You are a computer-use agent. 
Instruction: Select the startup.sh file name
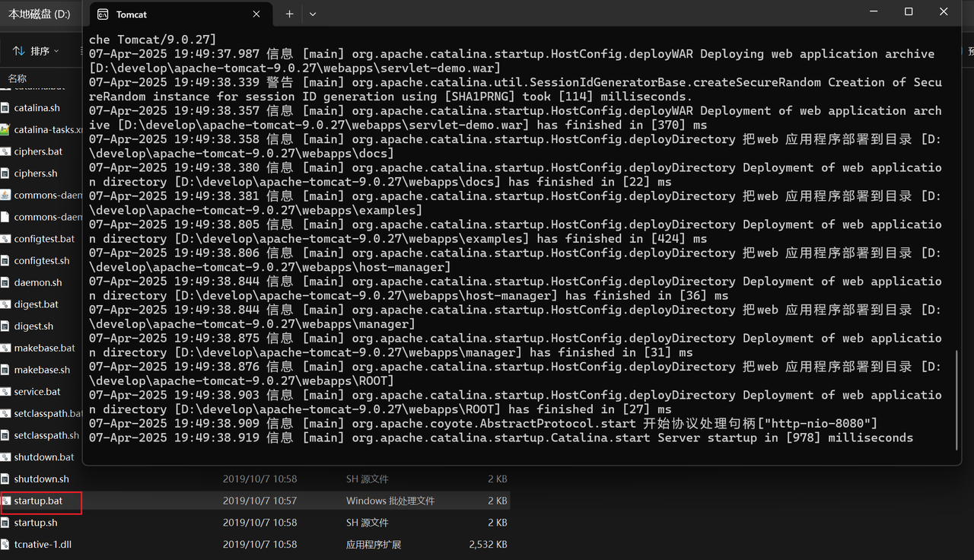(36, 523)
